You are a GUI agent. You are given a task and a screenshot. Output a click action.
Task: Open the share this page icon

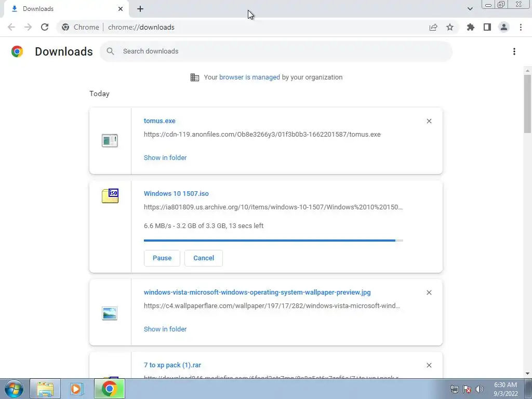pyautogui.click(x=433, y=27)
